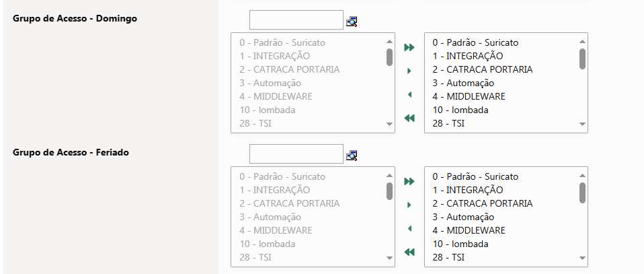Click the Domingo single right arrow

click(409, 71)
